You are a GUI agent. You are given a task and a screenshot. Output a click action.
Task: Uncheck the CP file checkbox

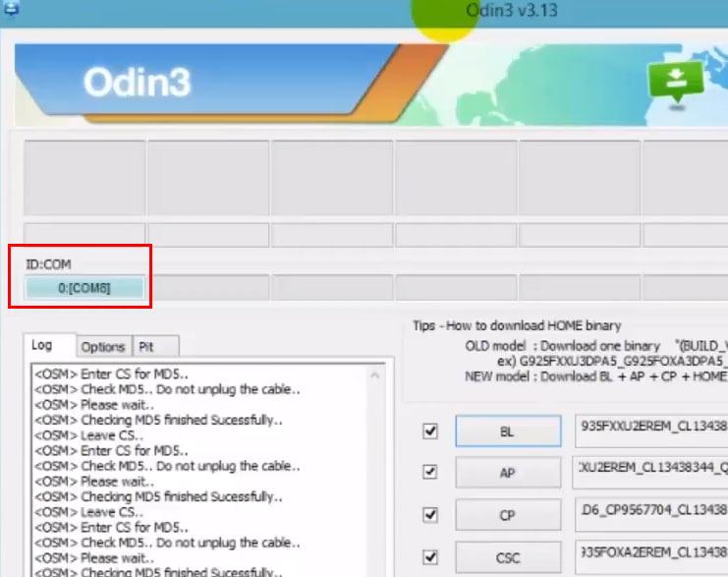tap(430, 515)
